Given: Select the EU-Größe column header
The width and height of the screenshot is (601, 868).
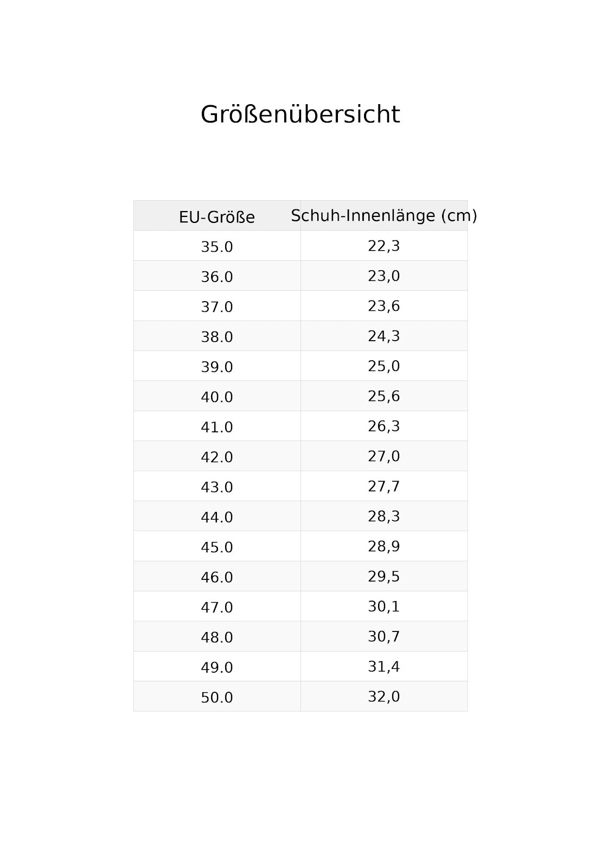Looking at the screenshot, I should coord(217,216).
